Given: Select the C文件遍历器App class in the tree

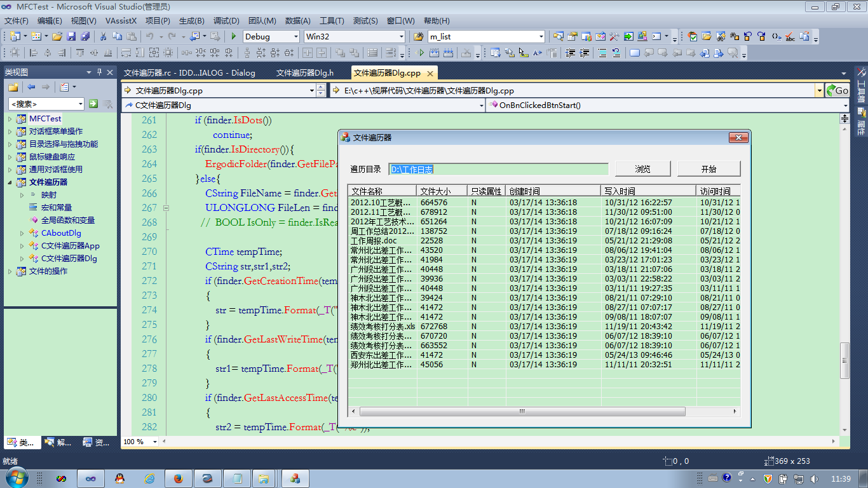Looking at the screenshot, I should 70,246.
